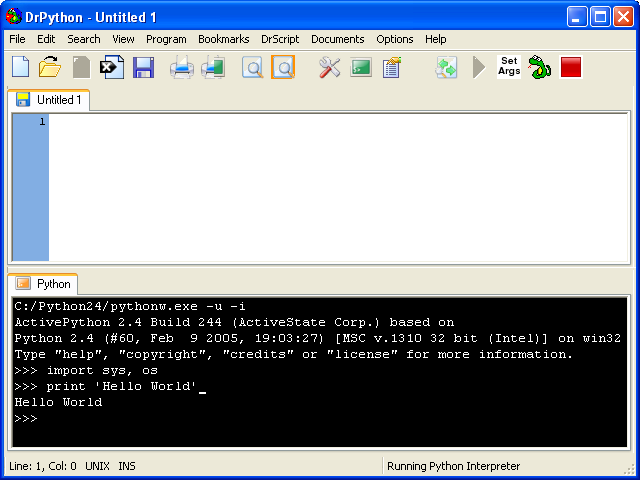640x480 pixels.
Task: Open the Options menu
Action: click(395, 39)
